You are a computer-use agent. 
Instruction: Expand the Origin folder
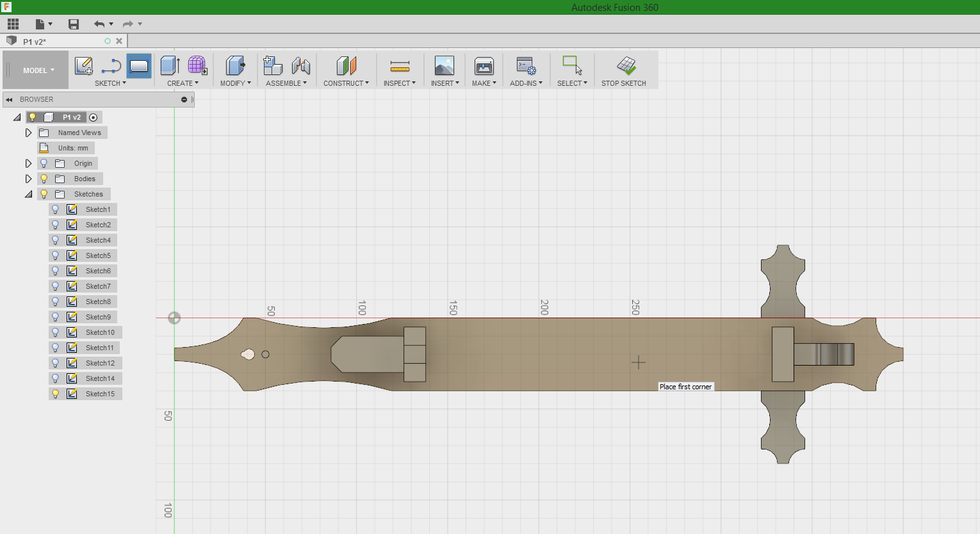pyautogui.click(x=28, y=163)
